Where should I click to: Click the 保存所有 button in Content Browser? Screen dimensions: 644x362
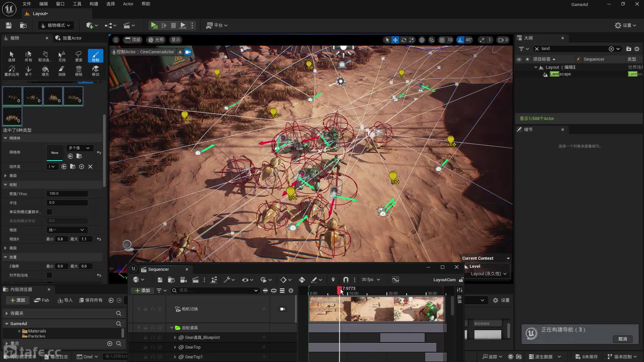91,300
